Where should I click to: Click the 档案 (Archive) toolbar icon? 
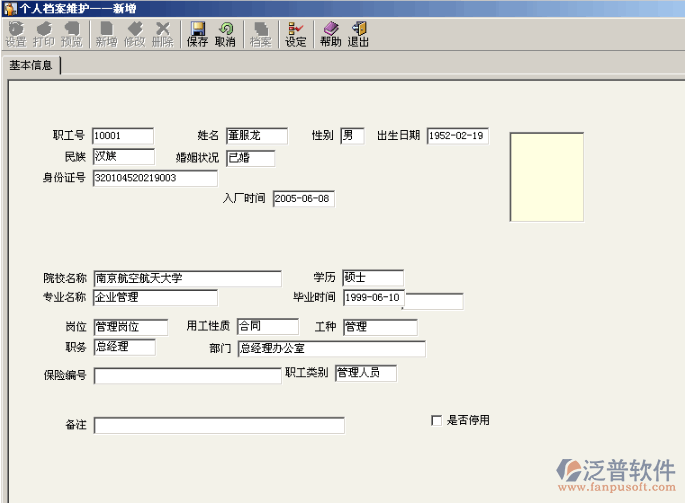point(260,34)
